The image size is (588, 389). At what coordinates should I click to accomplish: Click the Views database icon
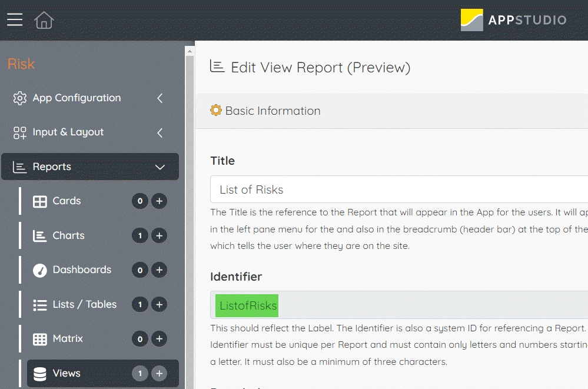pos(40,374)
